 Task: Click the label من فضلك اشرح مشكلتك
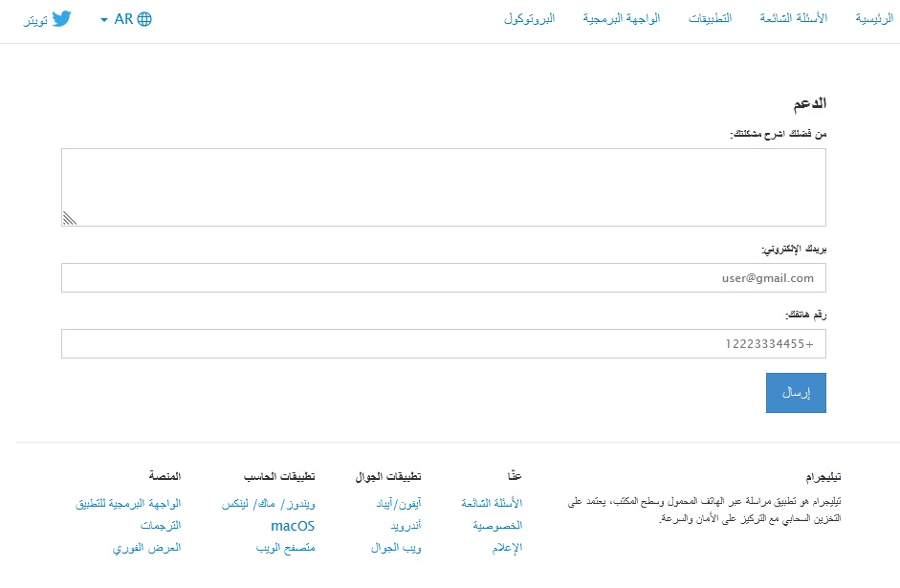(779, 134)
